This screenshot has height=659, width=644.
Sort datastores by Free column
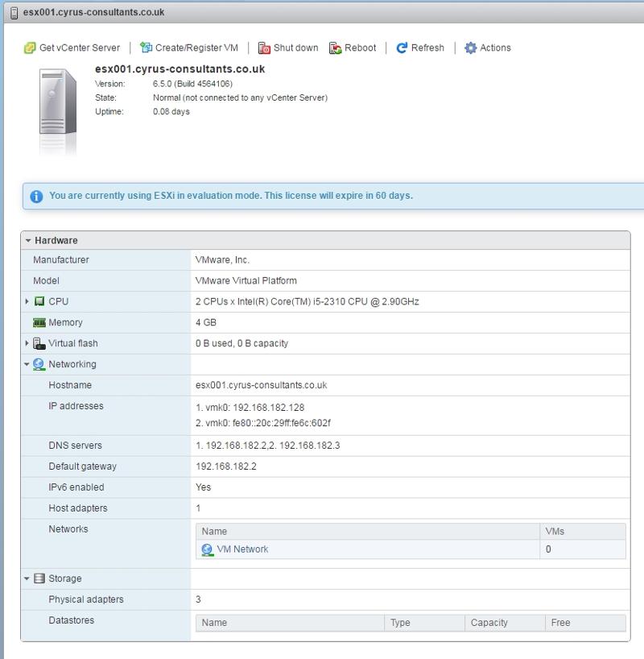(x=585, y=623)
